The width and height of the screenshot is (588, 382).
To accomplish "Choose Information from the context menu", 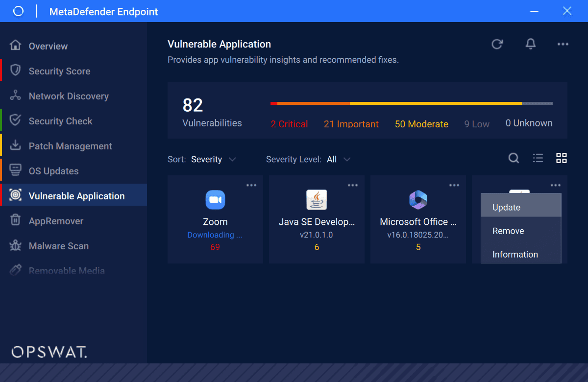I will tap(521, 254).
